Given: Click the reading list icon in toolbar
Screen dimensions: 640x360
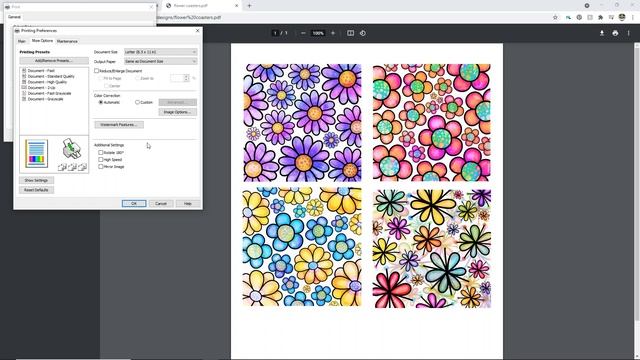Looking at the screenshot, I should pyautogui.click(x=611, y=18).
